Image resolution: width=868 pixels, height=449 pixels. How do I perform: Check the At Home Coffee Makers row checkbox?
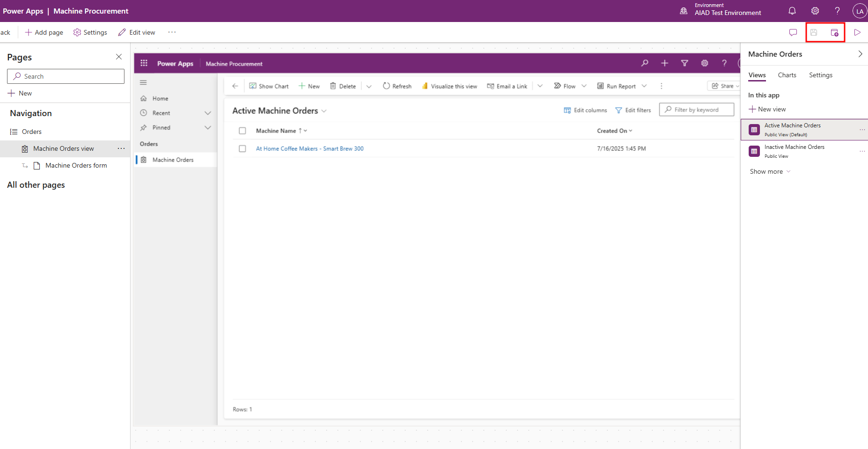pyautogui.click(x=242, y=148)
